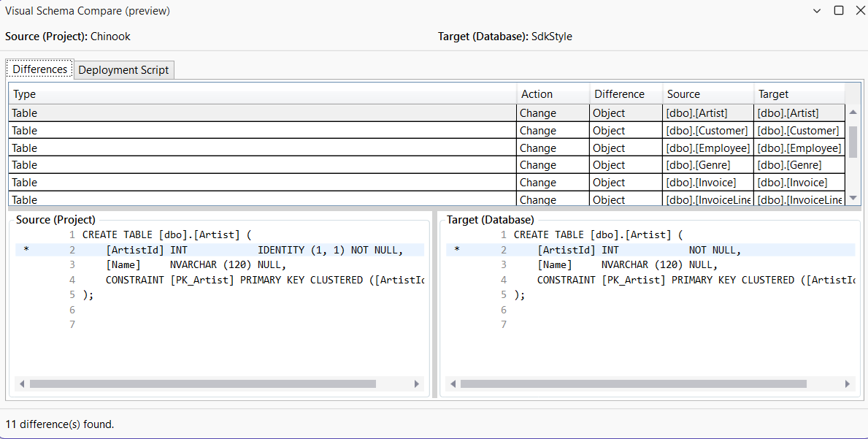Click the down arrow on the differences scrollbar
This screenshot has height=439, width=868.
(853, 198)
